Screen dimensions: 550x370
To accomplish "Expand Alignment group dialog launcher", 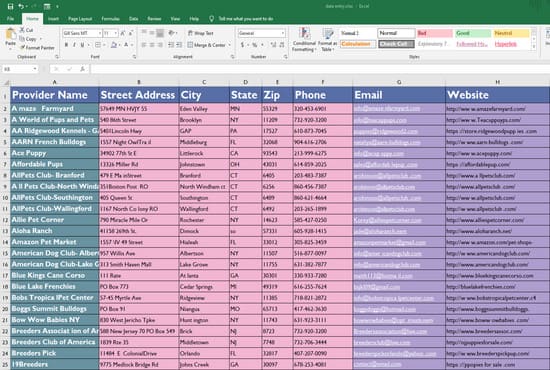I will (x=232, y=57).
